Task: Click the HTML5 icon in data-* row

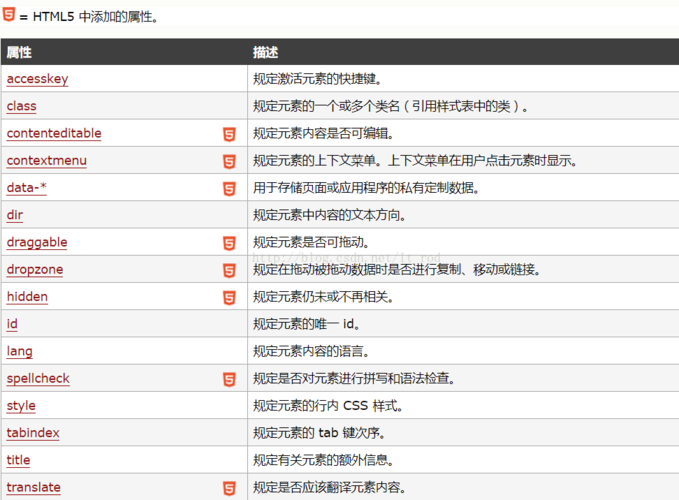Action: click(229, 188)
